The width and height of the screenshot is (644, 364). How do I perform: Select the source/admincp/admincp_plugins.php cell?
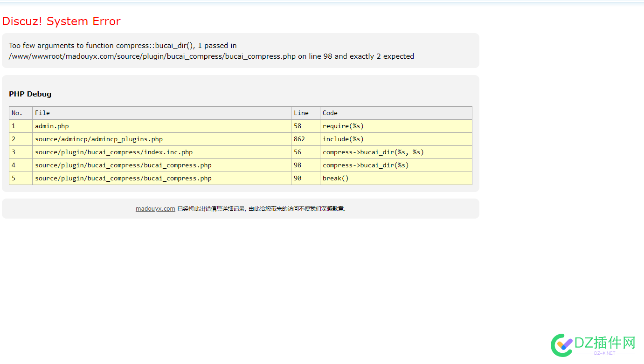pos(162,139)
